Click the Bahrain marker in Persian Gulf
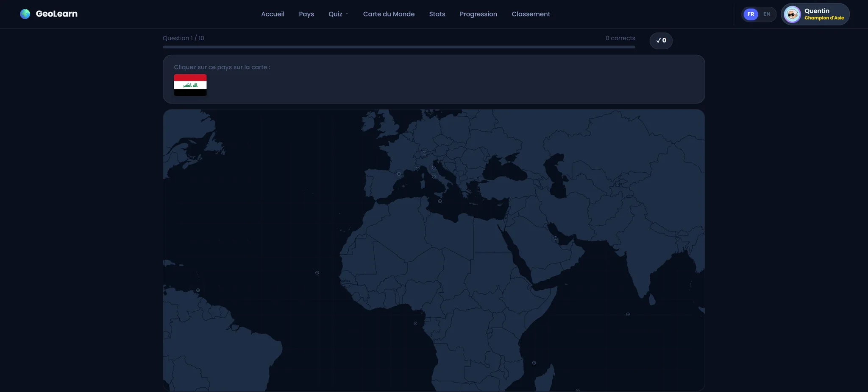The width and height of the screenshot is (868, 392). (x=555, y=238)
